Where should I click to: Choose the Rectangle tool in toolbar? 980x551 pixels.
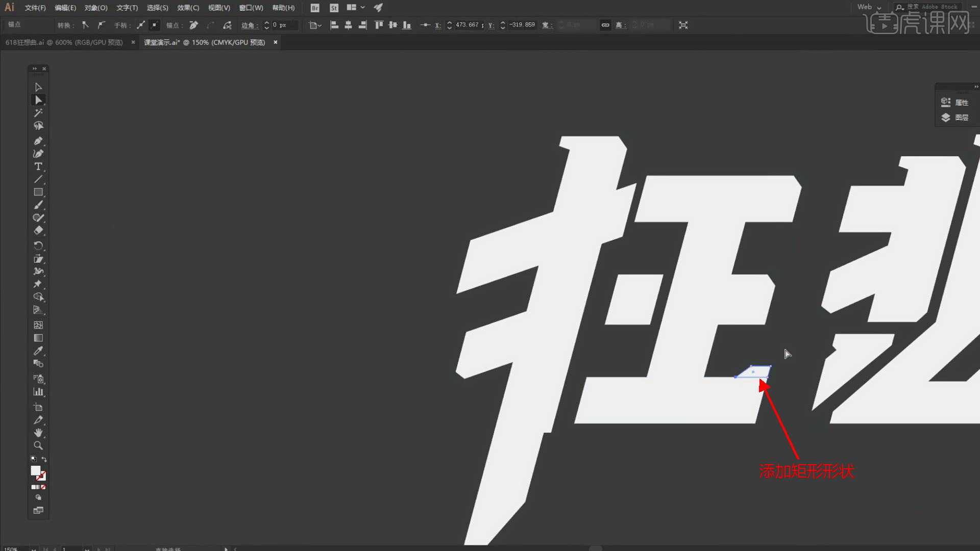pyautogui.click(x=38, y=192)
